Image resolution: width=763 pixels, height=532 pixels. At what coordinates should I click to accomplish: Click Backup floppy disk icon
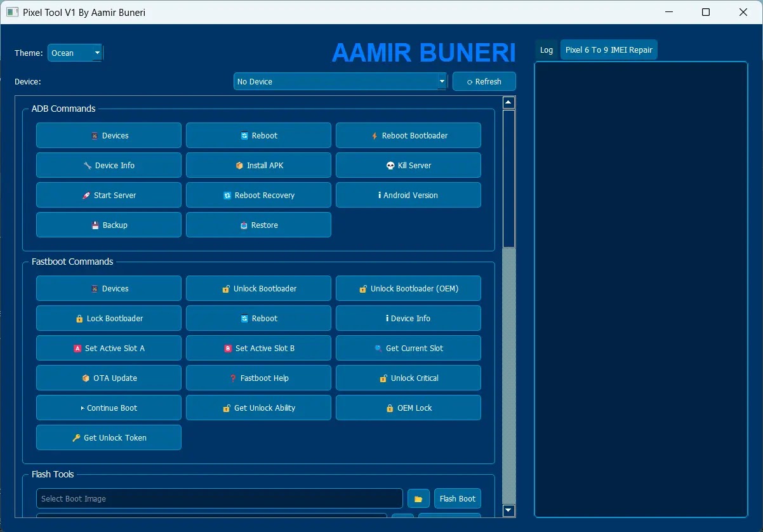[95, 225]
